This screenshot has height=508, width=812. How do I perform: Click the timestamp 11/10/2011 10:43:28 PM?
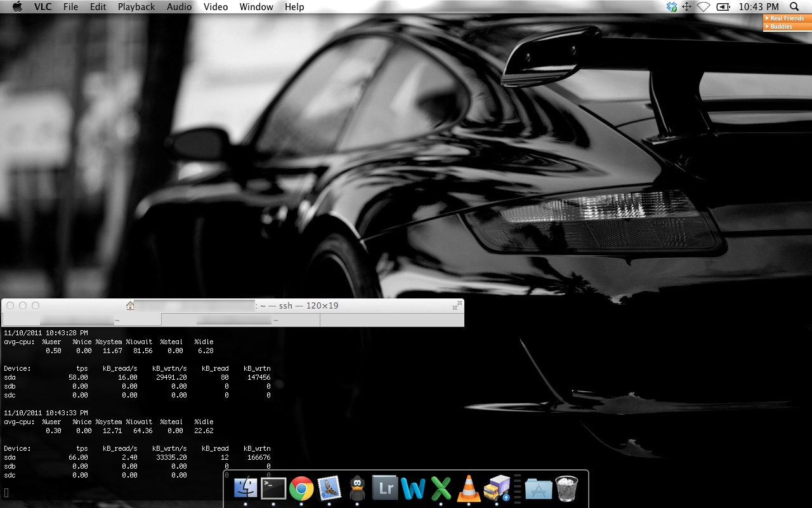pyautogui.click(x=46, y=333)
